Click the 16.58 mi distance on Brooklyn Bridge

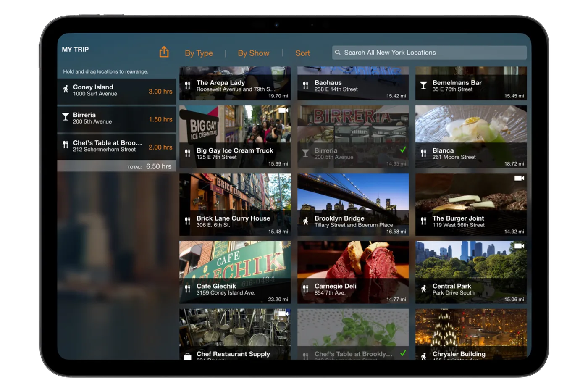[396, 232]
